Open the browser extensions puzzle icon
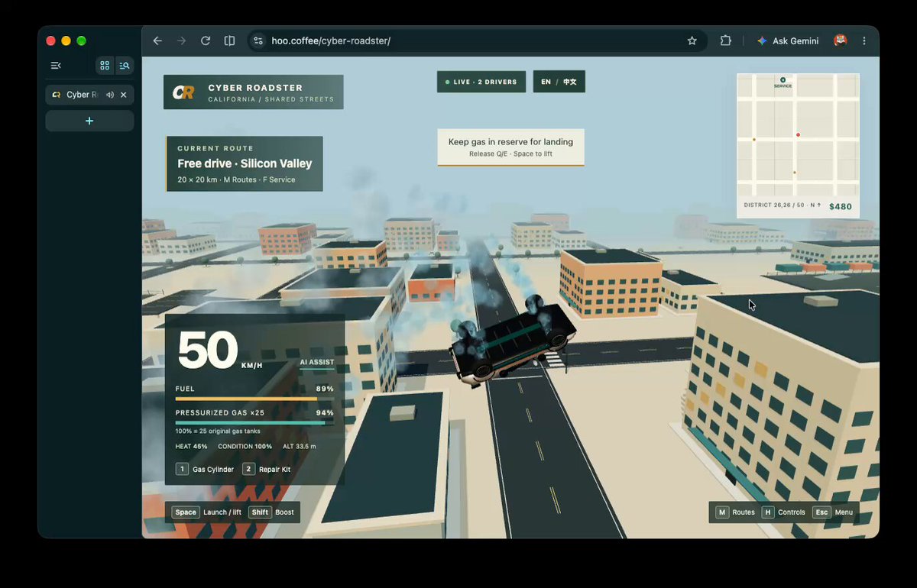917x588 pixels. click(x=726, y=40)
